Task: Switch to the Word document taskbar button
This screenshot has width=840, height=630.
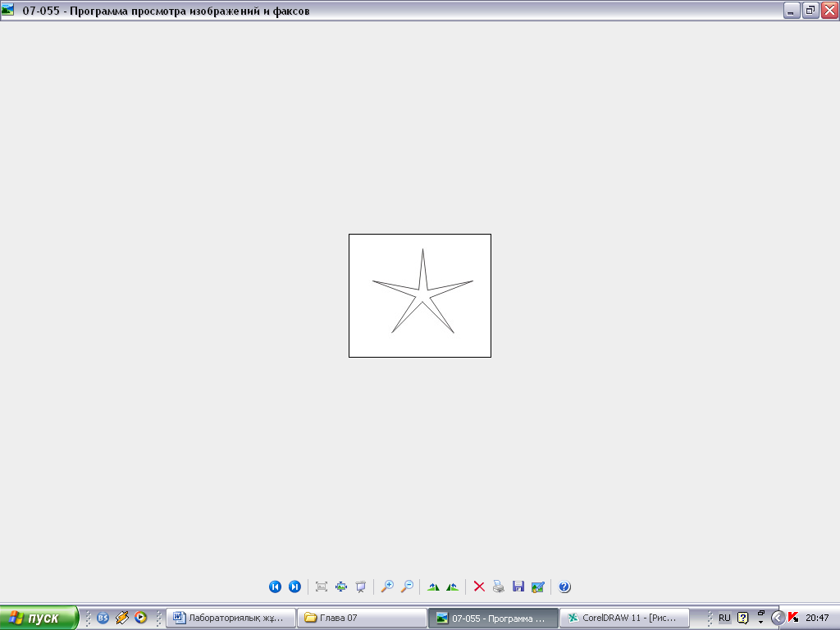Action: tap(231, 618)
